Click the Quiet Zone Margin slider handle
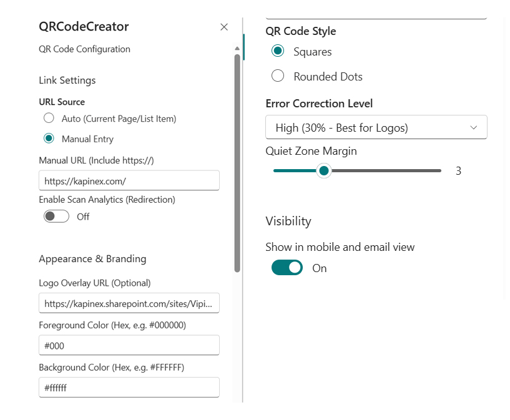This screenshot has height=420, width=510. coord(323,170)
